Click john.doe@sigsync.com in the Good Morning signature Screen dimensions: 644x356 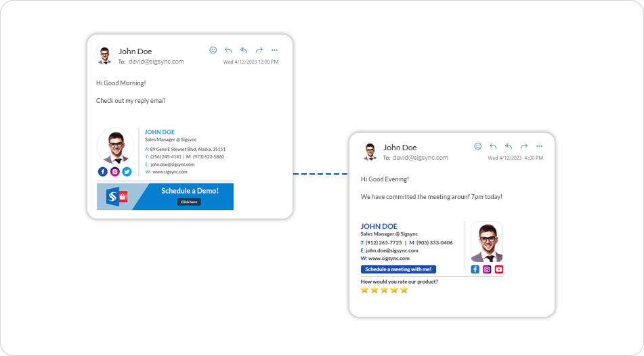tap(172, 164)
